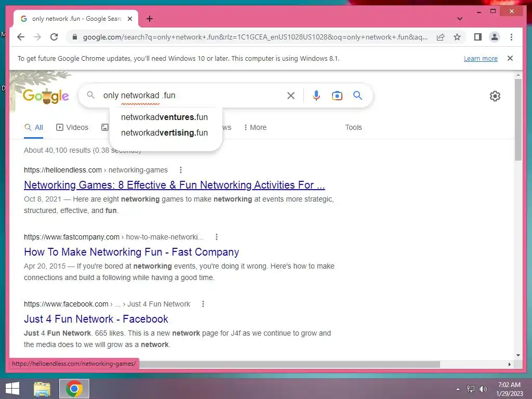Submit search with blue magnifier icon
The width and height of the screenshot is (532, 399).
coord(357,96)
